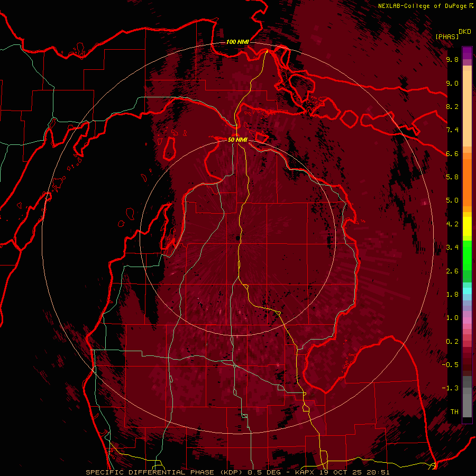Click the DKD legend unit label
The image size is (476, 476).
tap(465, 31)
